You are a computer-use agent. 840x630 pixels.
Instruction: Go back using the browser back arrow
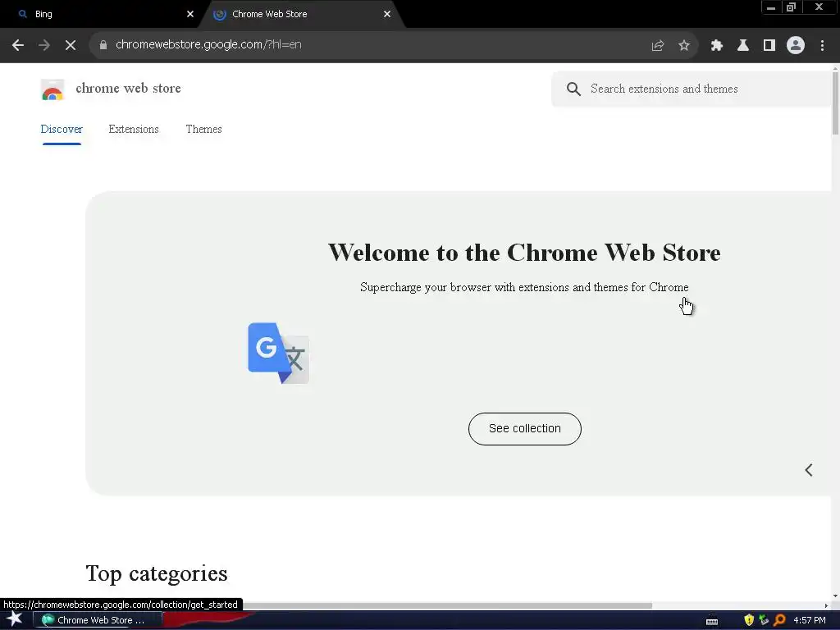18,45
